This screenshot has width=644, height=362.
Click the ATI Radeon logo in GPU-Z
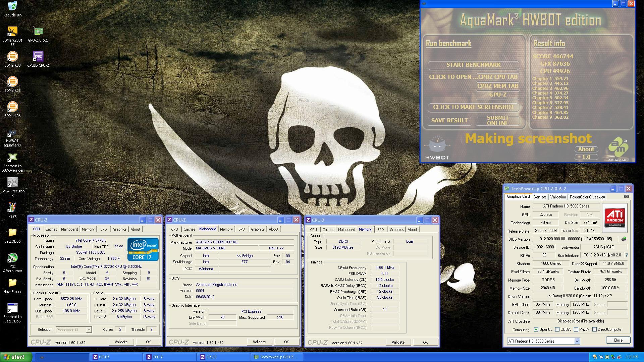[x=615, y=218]
